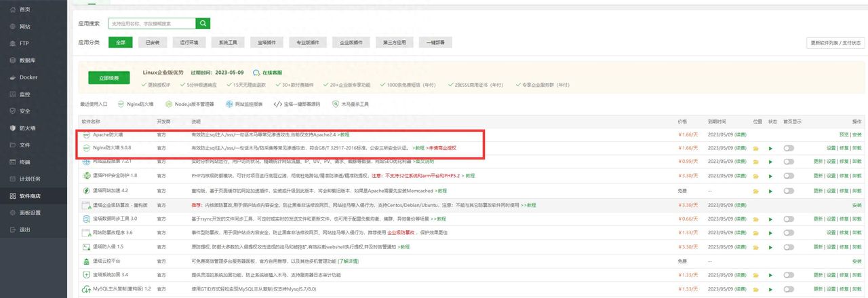Click 企业级防篡改 link in 网站防篡改程序 row
This screenshot has height=298, width=868.
[401, 232]
